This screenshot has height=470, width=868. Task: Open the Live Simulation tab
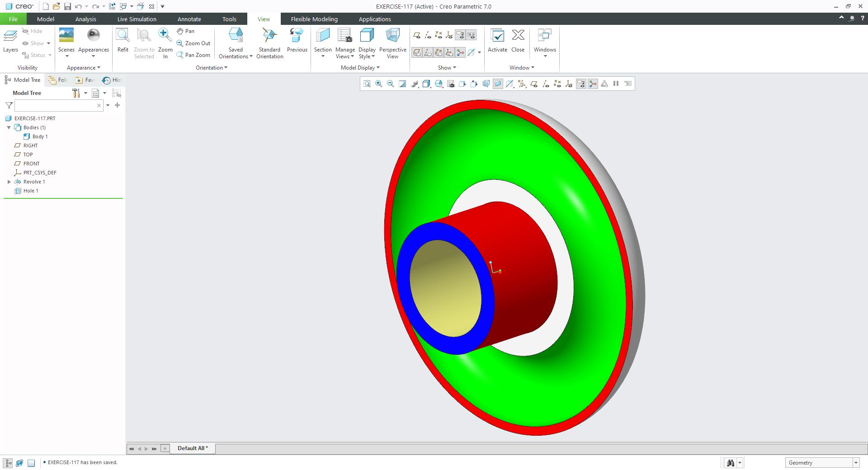click(x=137, y=19)
